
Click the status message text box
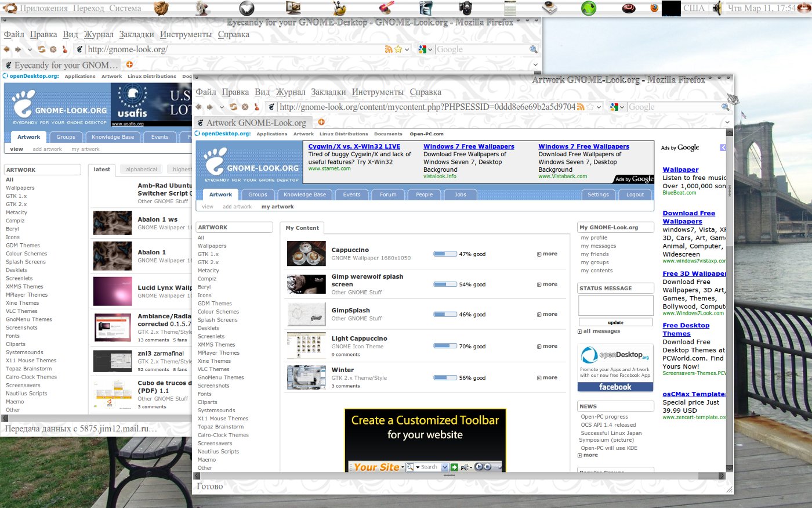click(x=615, y=305)
